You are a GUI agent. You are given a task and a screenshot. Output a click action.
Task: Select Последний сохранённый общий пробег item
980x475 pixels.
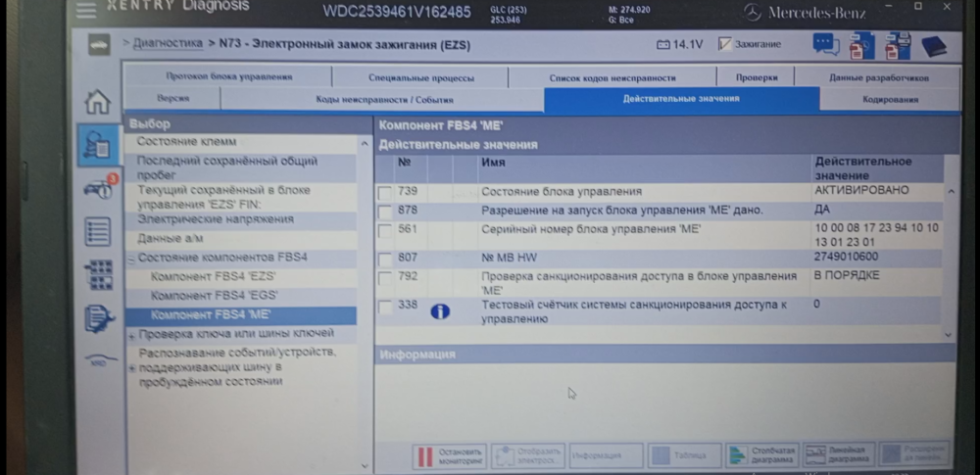tap(241, 168)
